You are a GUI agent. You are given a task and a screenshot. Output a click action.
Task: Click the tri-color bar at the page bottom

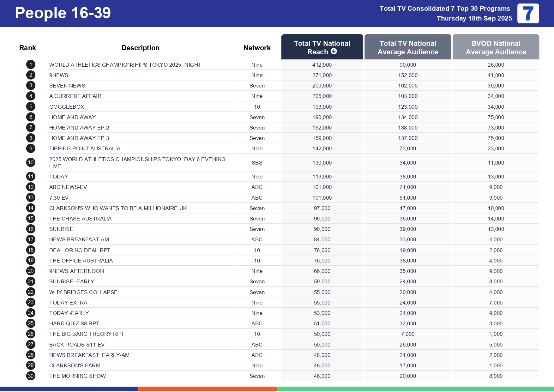click(x=277, y=389)
